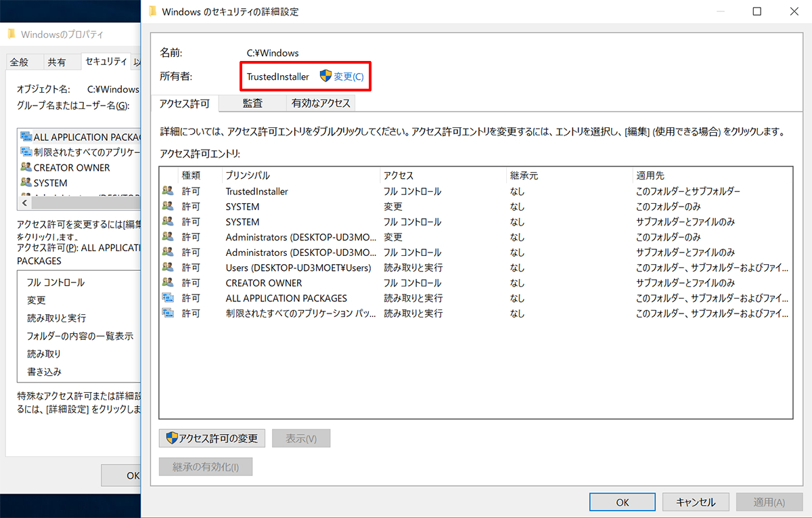Click 変更 in the properties permission list

(x=37, y=300)
